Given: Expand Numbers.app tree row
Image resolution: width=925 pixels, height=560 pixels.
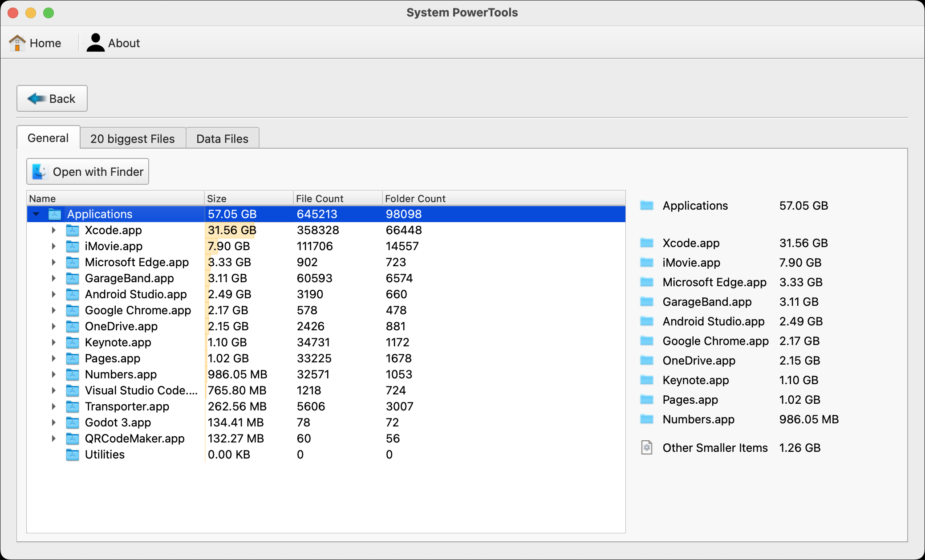Looking at the screenshot, I should 53,374.
